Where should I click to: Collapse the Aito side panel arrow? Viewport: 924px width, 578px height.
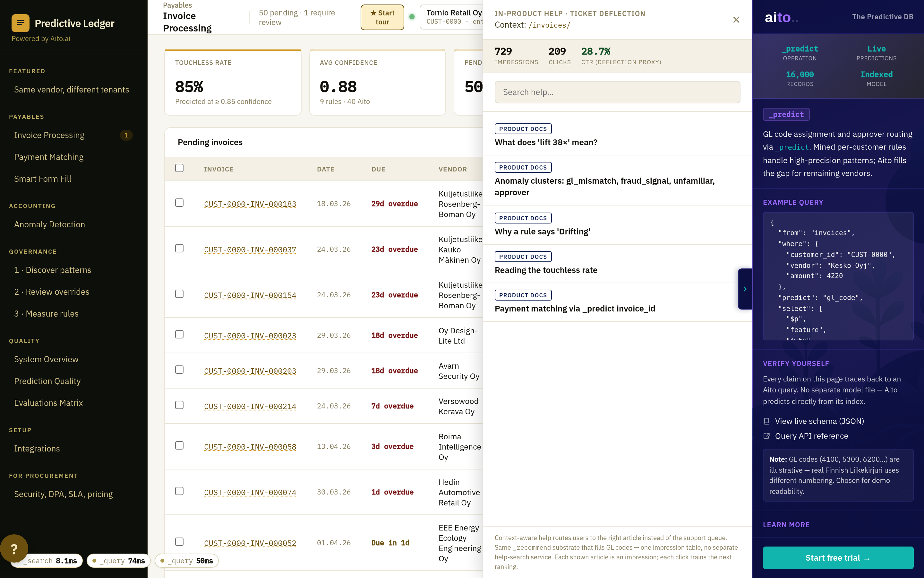coord(745,289)
